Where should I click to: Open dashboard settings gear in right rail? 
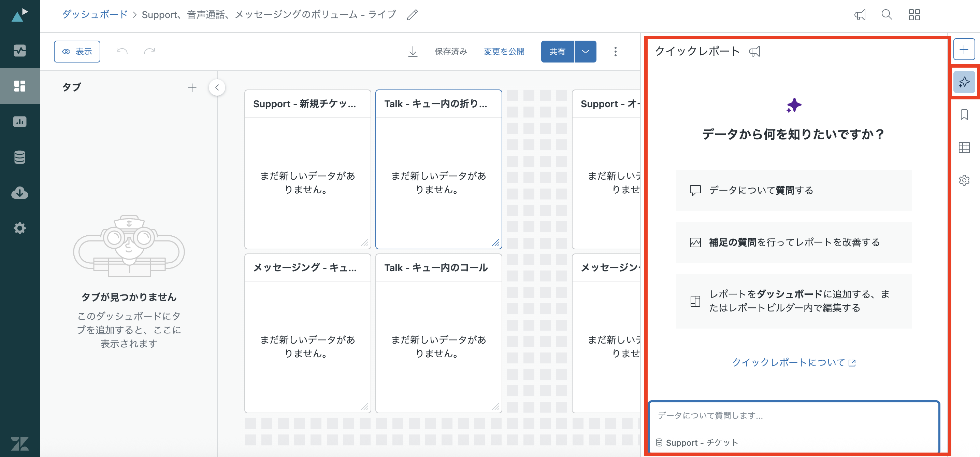[964, 180]
